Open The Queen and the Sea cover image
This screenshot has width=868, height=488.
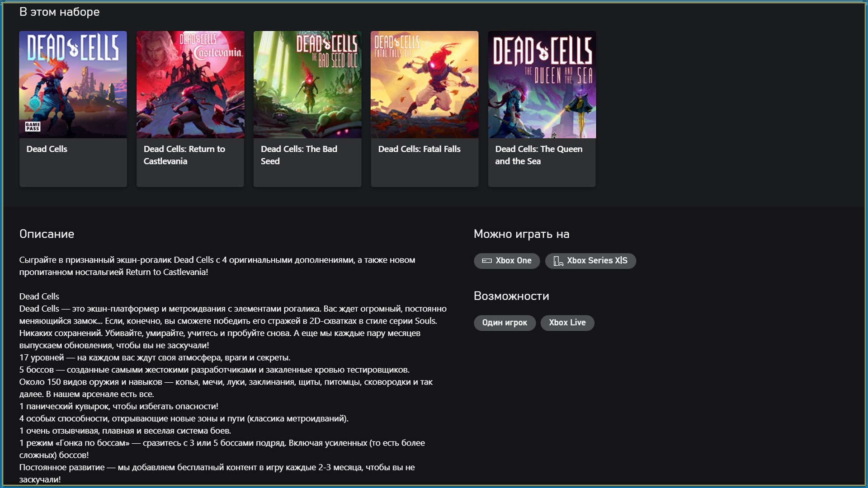(542, 84)
